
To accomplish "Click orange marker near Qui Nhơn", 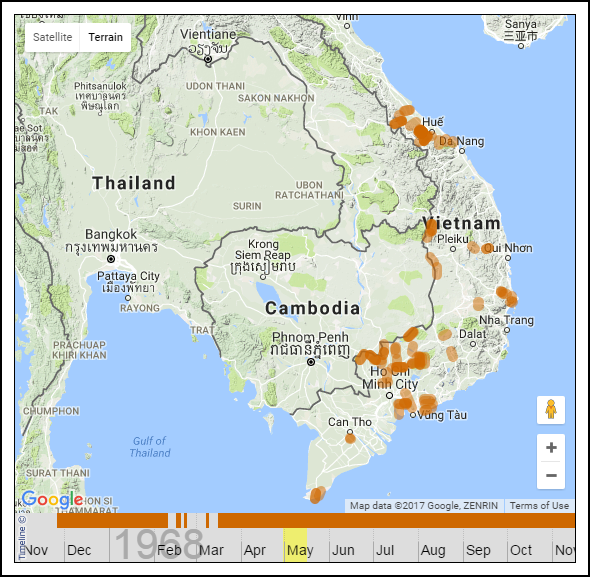I will coord(487,248).
